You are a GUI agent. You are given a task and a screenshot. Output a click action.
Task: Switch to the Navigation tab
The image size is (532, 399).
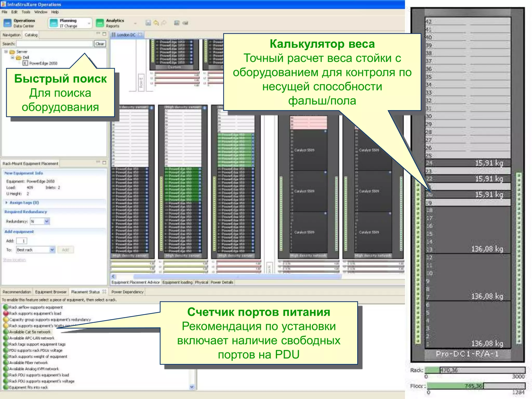coord(11,35)
